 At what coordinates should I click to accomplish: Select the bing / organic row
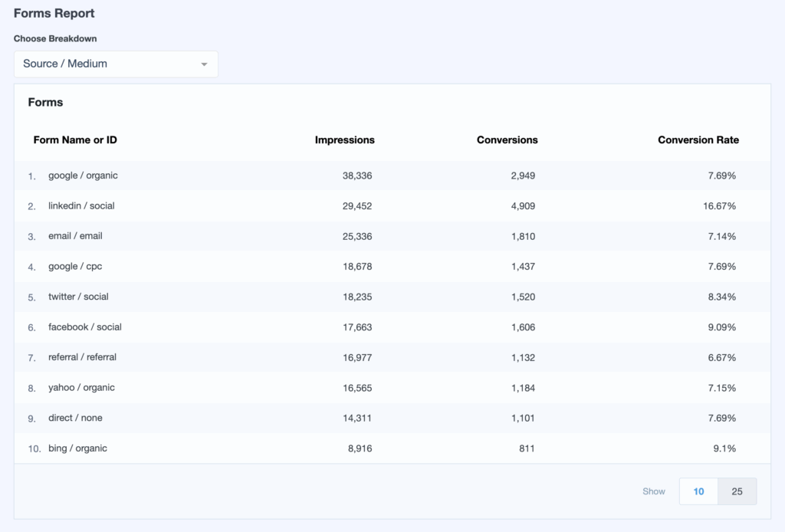[x=77, y=448]
